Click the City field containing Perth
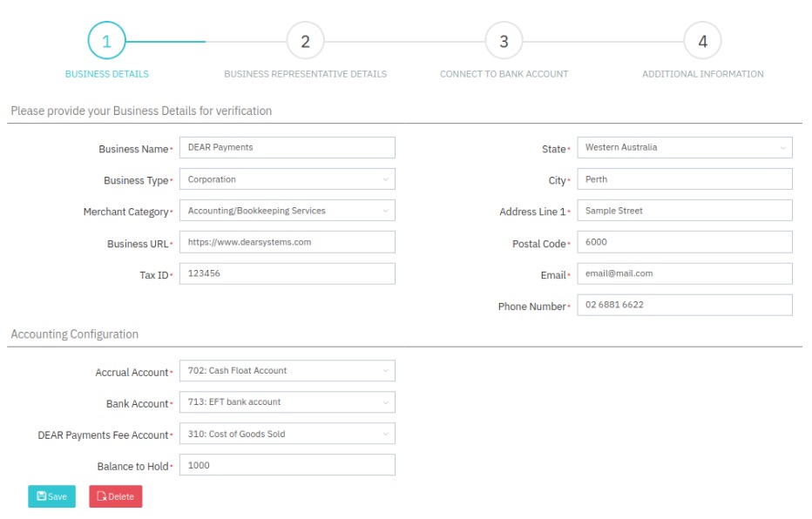The image size is (812, 519). click(x=685, y=179)
